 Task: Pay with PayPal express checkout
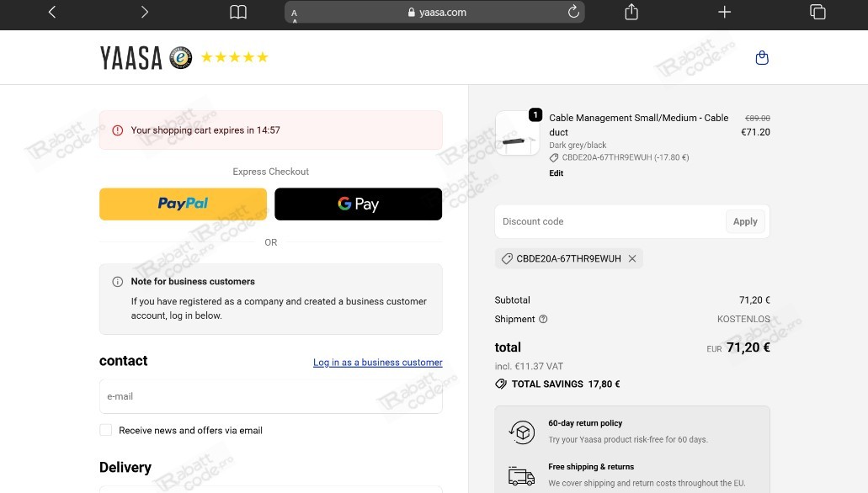184,204
